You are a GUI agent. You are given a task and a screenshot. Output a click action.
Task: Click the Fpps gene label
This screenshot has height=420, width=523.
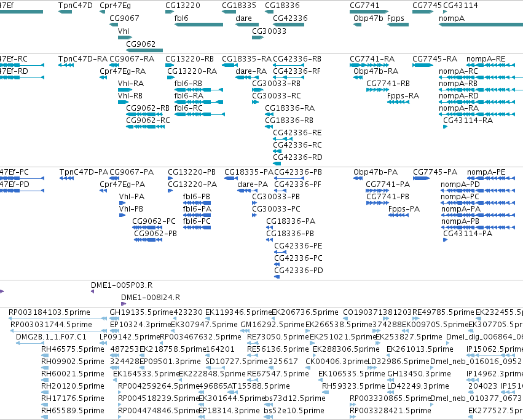396,18
